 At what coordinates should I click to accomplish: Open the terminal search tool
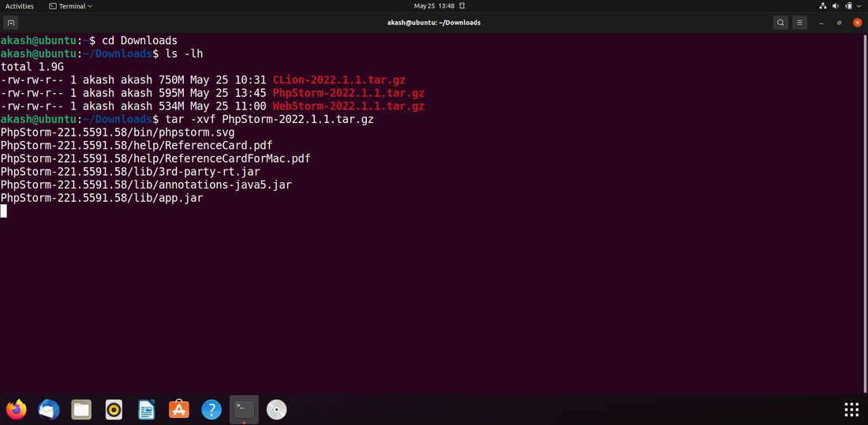pos(780,23)
